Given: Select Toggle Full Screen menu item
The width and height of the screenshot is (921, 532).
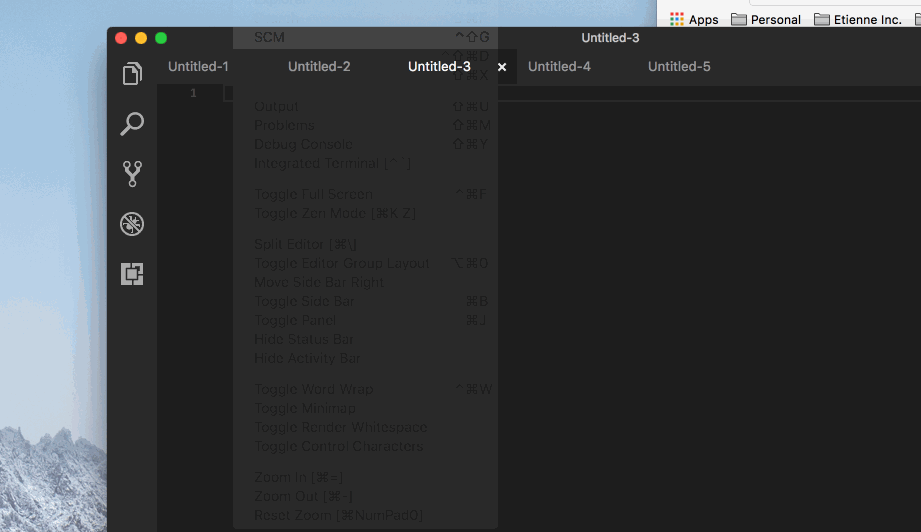Looking at the screenshot, I should 365,194.
